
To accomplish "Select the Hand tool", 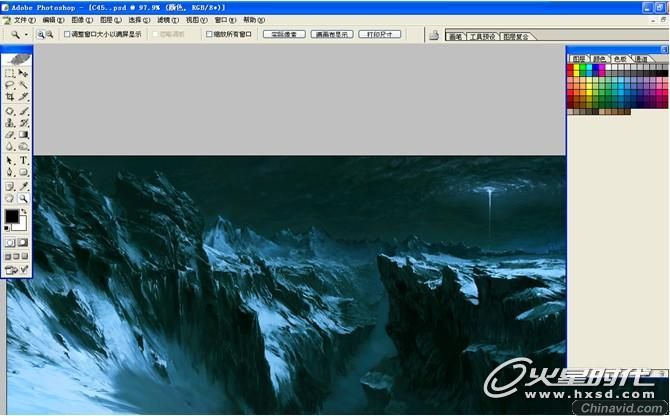I will (x=10, y=198).
